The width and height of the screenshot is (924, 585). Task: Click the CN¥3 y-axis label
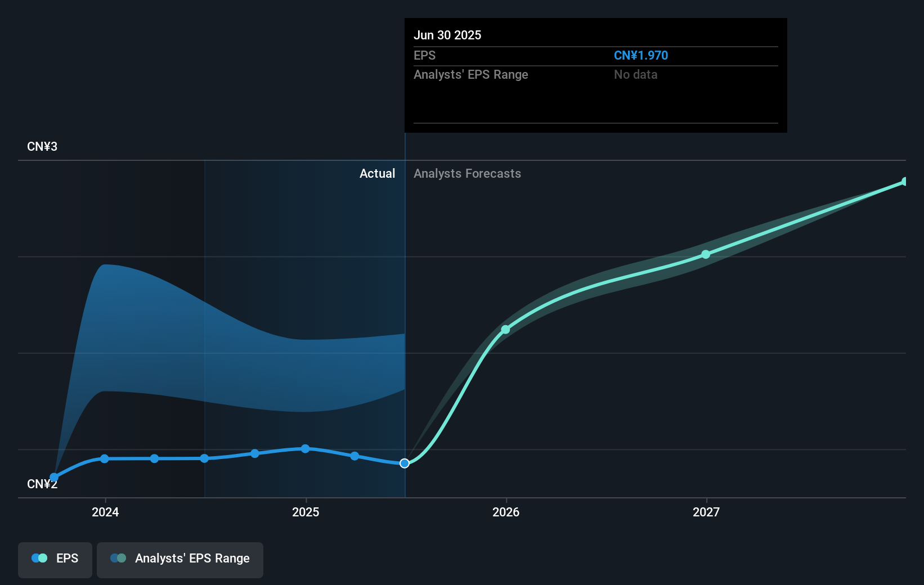pyautogui.click(x=42, y=147)
